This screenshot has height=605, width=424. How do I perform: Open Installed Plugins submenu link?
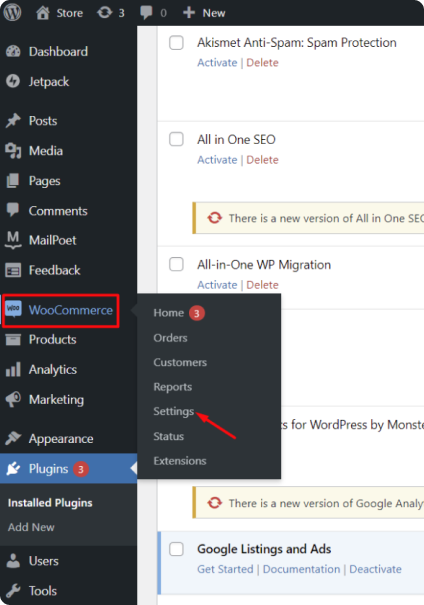pyautogui.click(x=50, y=503)
